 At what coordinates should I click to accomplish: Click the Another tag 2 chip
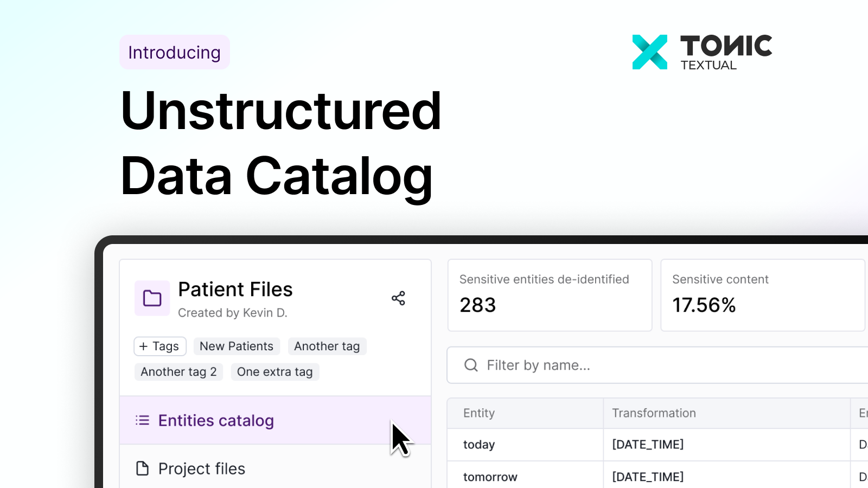[x=178, y=372]
